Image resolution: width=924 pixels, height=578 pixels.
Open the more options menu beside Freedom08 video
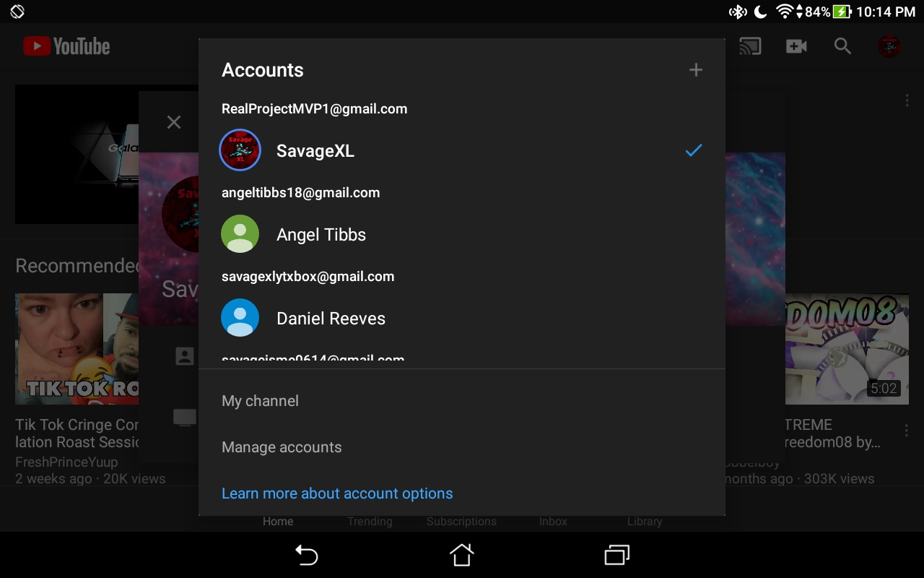tap(907, 431)
